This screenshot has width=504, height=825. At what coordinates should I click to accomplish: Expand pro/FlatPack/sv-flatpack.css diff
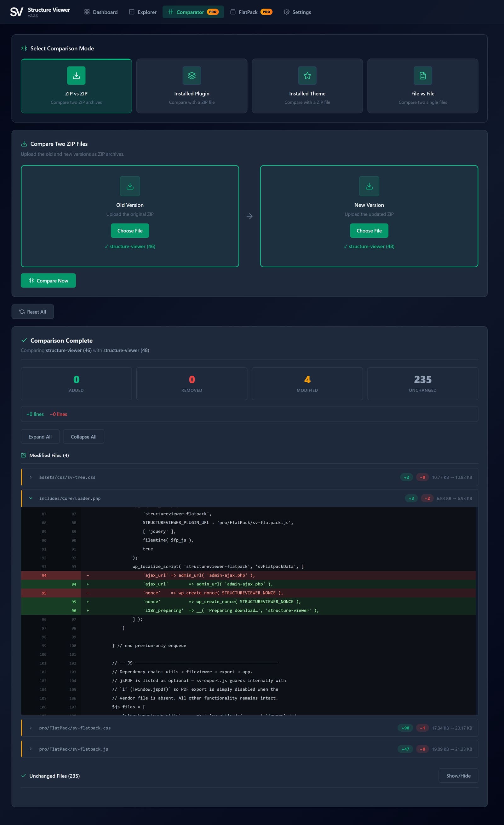point(249,728)
